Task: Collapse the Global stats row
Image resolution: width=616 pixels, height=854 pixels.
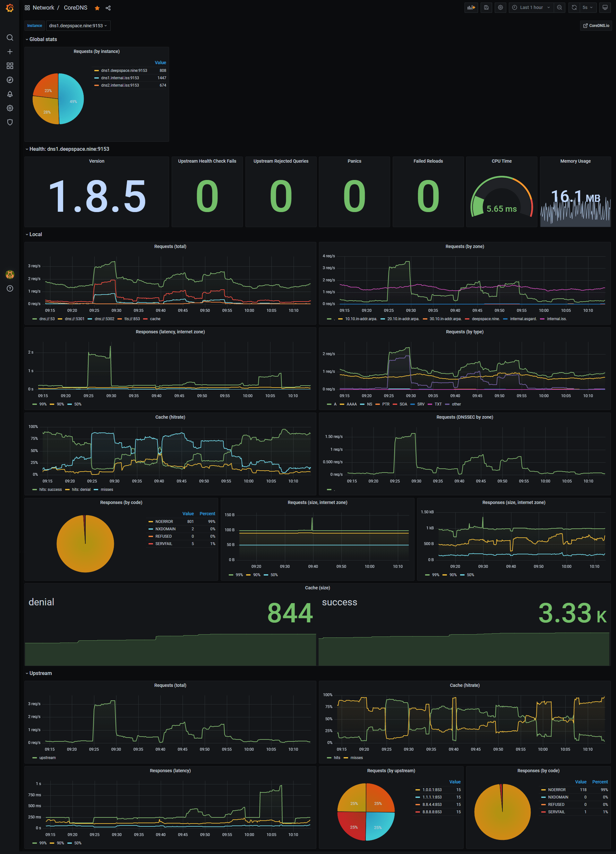Action: (x=43, y=39)
